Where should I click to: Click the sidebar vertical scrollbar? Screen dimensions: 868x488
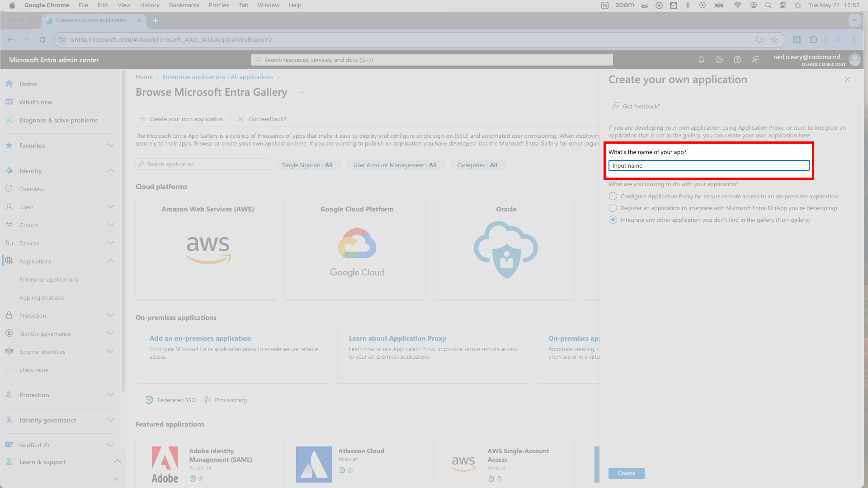(x=123, y=230)
